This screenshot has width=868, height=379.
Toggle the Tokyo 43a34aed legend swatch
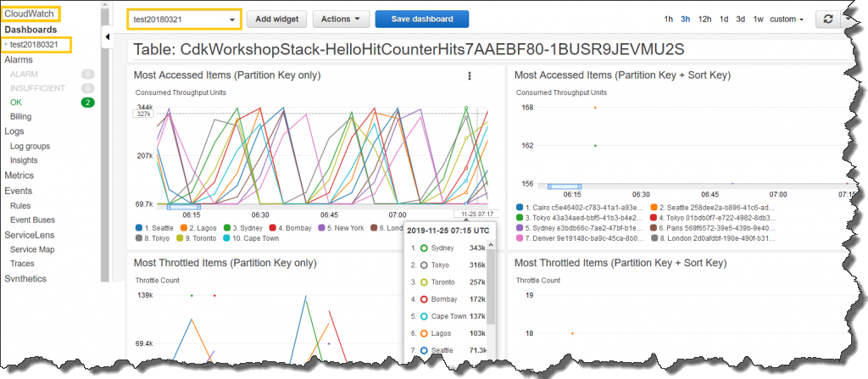click(x=520, y=218)
